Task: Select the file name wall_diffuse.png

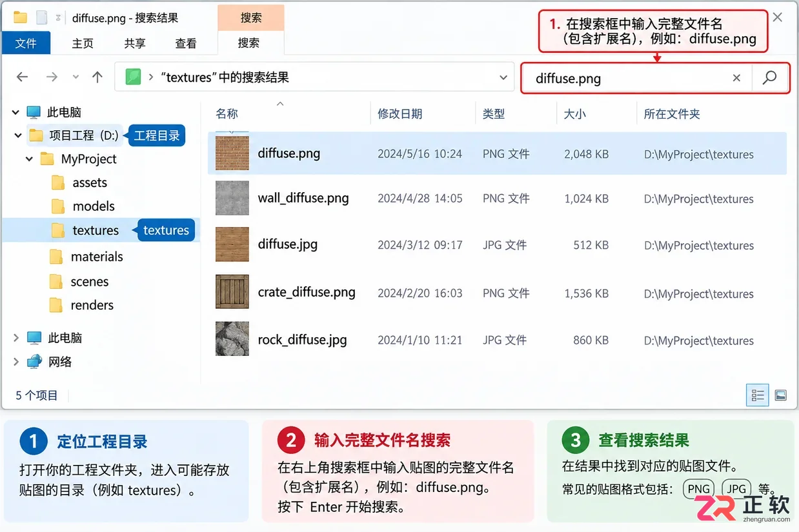Action: tap(303, 198)
